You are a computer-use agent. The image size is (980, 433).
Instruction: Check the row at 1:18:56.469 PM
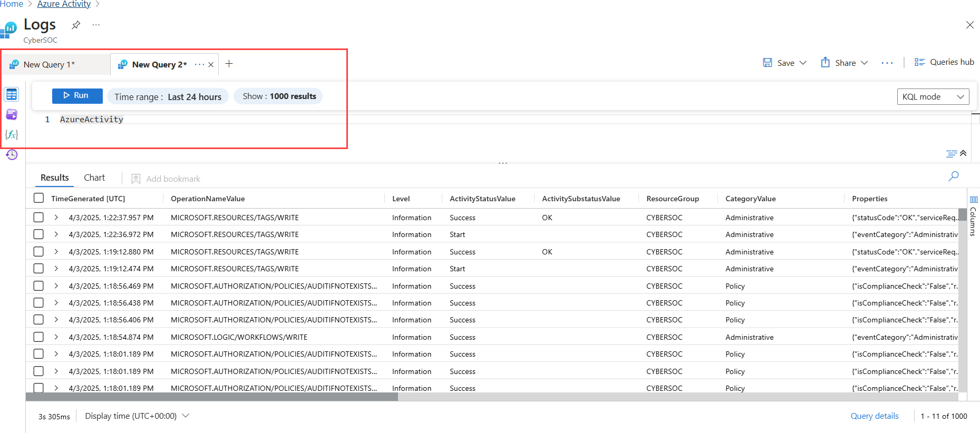point(38,286)
